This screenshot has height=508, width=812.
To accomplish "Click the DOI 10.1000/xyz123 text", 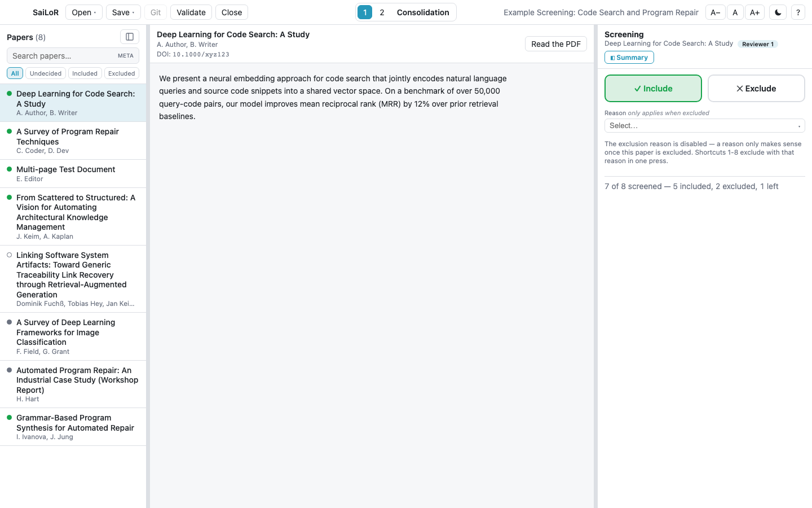I will [x=193, y=55].
